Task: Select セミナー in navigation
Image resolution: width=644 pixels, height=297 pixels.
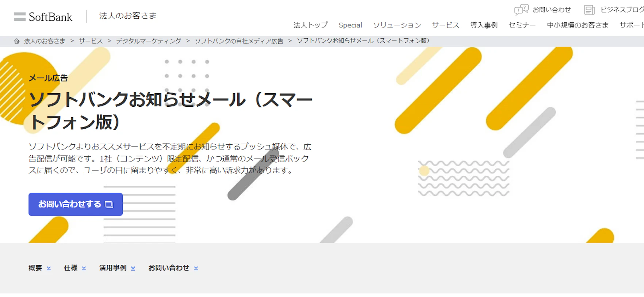Action: coord(522,25)
